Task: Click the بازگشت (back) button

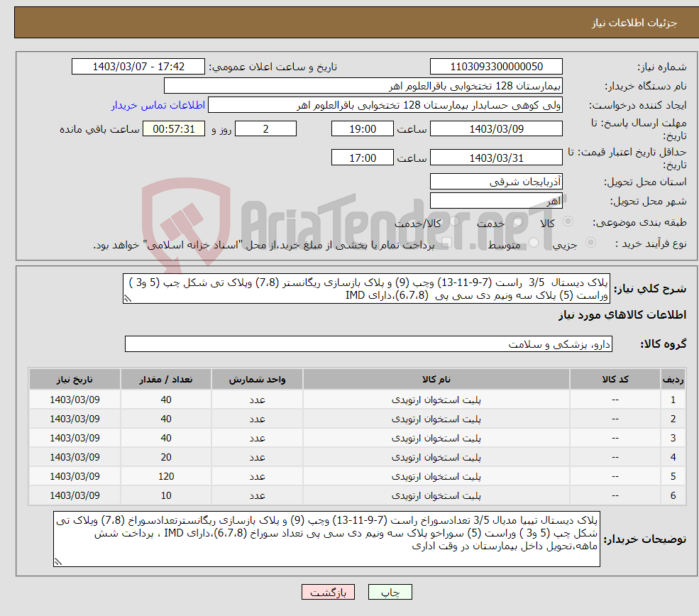Action: coord(328,592)
